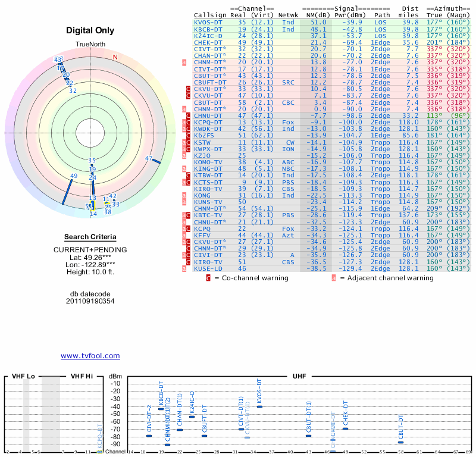476x457 pixels.
Task: Select the KWDK-DT callsign
Action: (208, 129)
